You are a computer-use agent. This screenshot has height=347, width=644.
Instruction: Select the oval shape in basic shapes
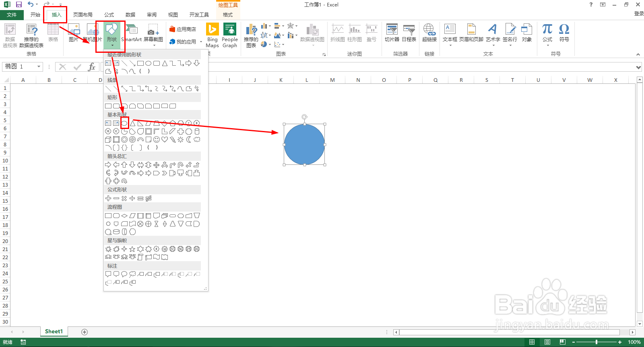click(x=124, y=123)
